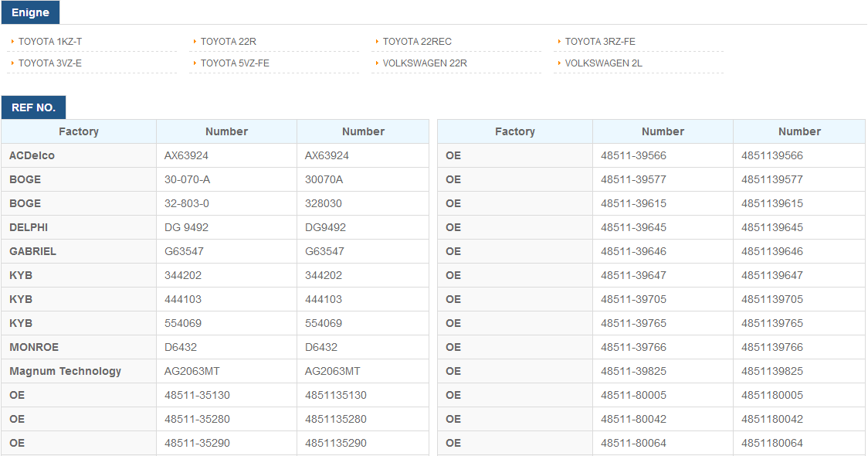Viewport: 868px width, 456px height.
Task: Click D6432 in the second number column
Action: pos(363,347)
